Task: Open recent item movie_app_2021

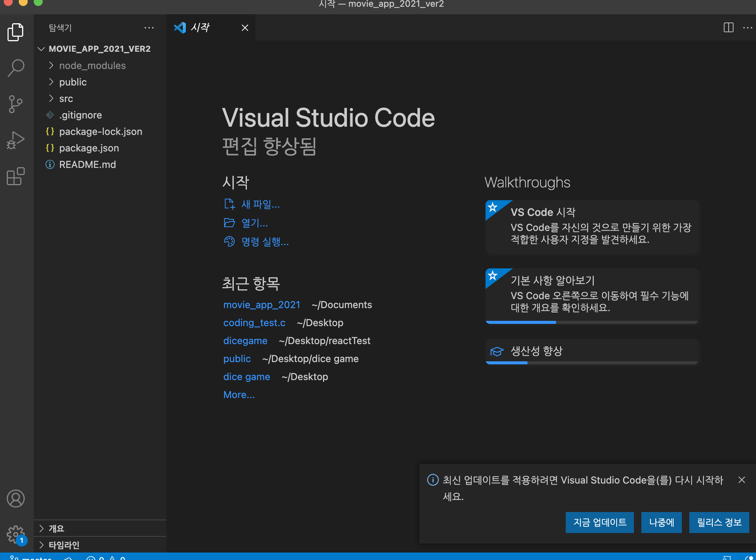Action: [262, 305]
